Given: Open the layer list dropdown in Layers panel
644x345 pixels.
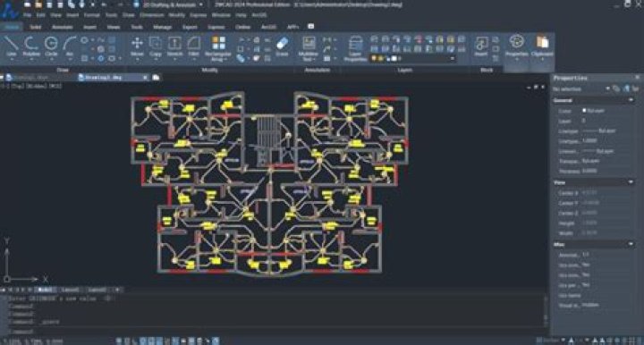Looking at the screenshot, I should point(453,59).
